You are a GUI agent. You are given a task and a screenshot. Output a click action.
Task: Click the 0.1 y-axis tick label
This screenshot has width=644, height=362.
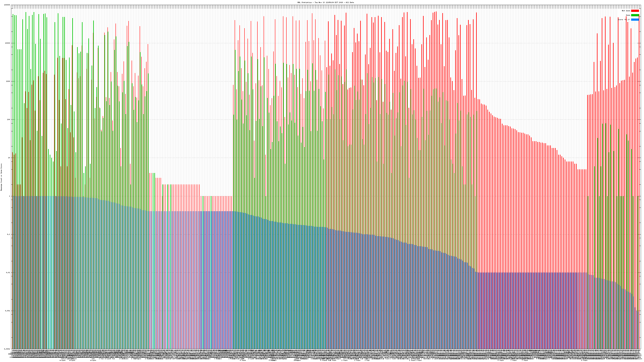coord(9,234)
